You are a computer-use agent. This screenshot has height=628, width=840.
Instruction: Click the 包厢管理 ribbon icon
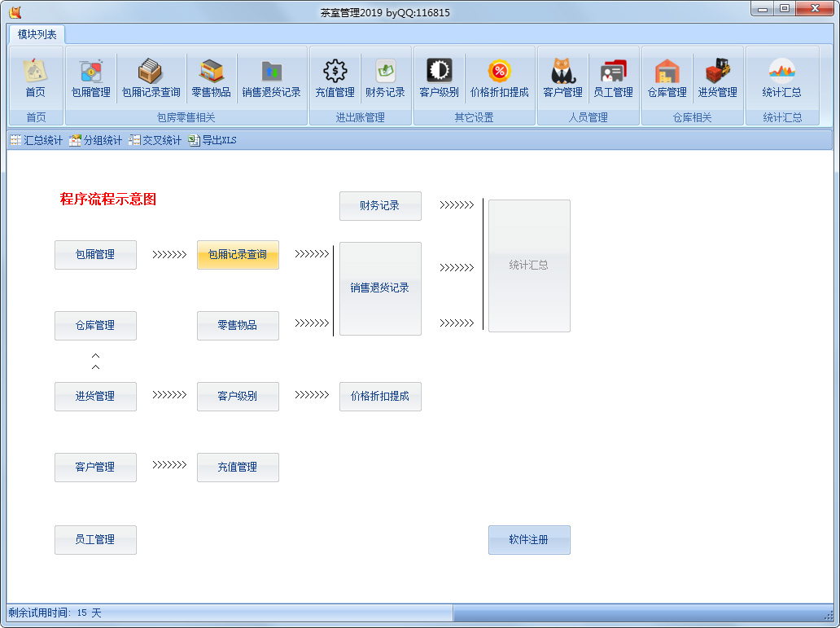(x=91, y=78)
